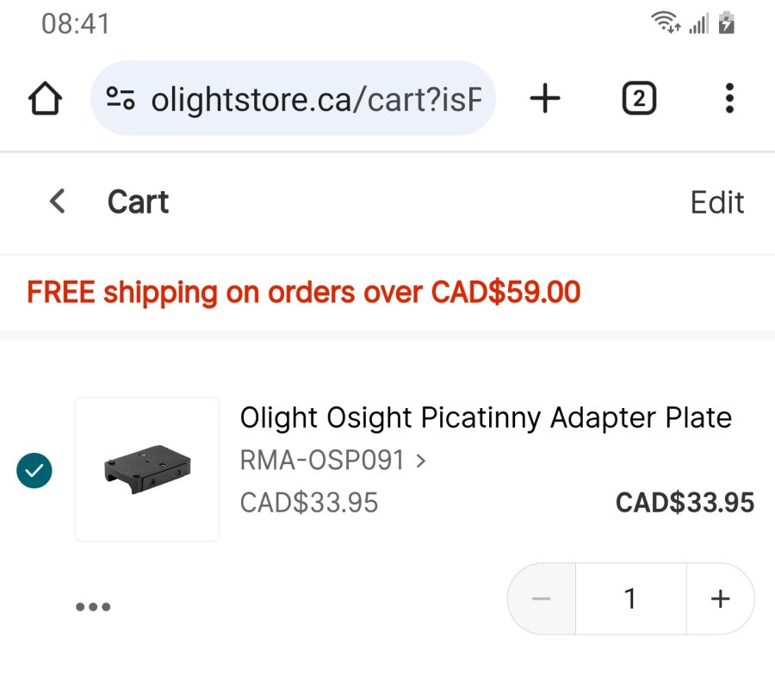
Task: Open a new tab with plus icon
Action: click(x=544, y=99)
